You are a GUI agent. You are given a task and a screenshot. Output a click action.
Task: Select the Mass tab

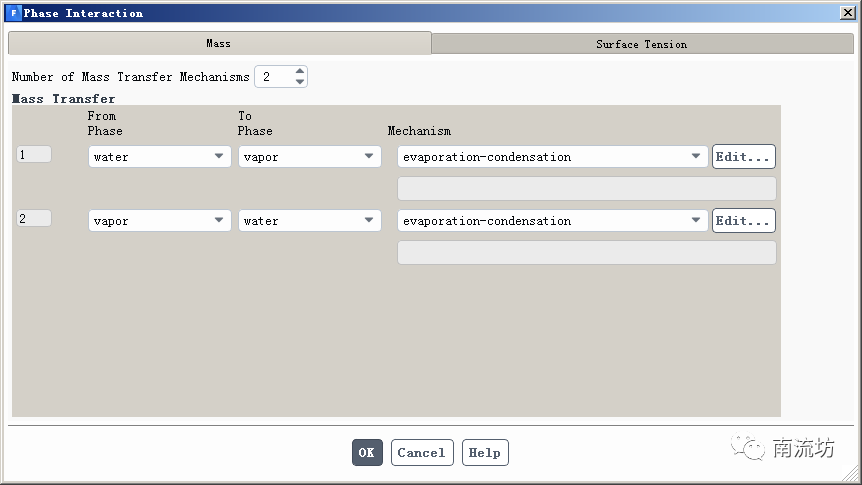(x=219, y=44)
